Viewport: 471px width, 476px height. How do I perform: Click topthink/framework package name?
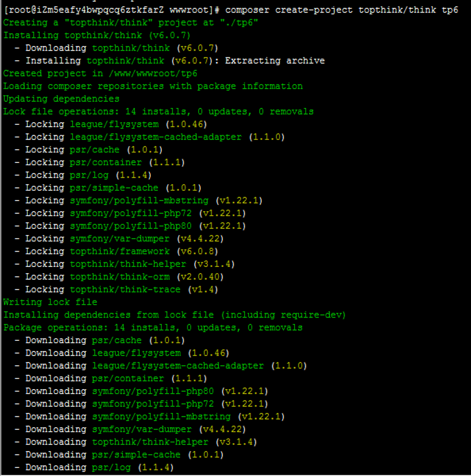(120, 251)
